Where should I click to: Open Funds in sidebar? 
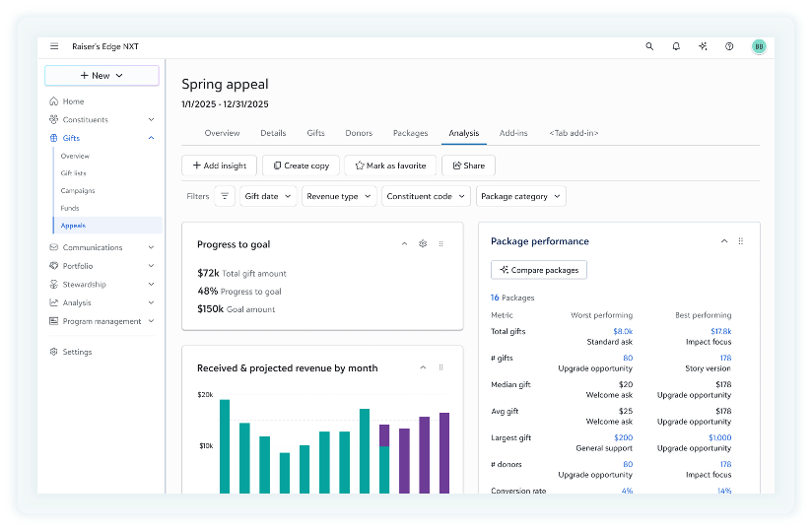coord(70,208)
